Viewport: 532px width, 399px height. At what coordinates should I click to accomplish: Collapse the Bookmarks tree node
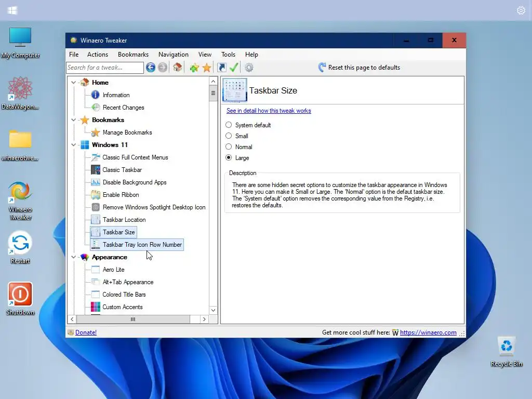(x=73, y=120)
